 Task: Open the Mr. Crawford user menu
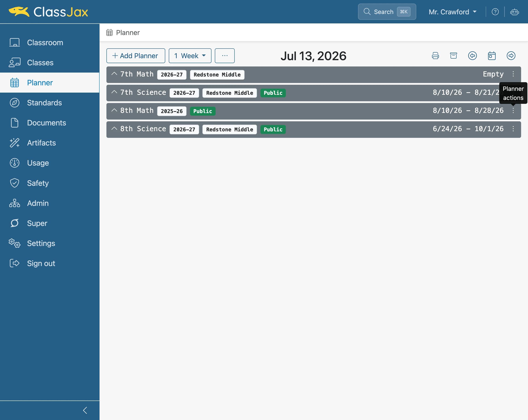(x=453, y=12)
